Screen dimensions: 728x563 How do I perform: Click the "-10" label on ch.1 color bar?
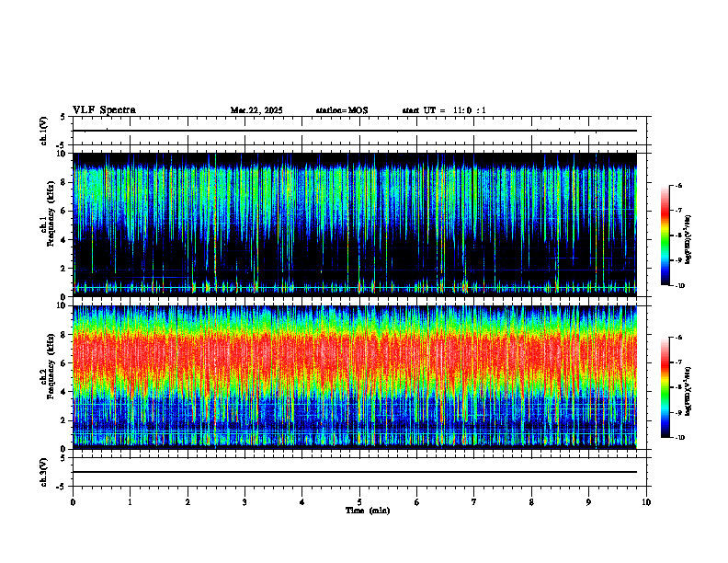click(x=679, y=286)
